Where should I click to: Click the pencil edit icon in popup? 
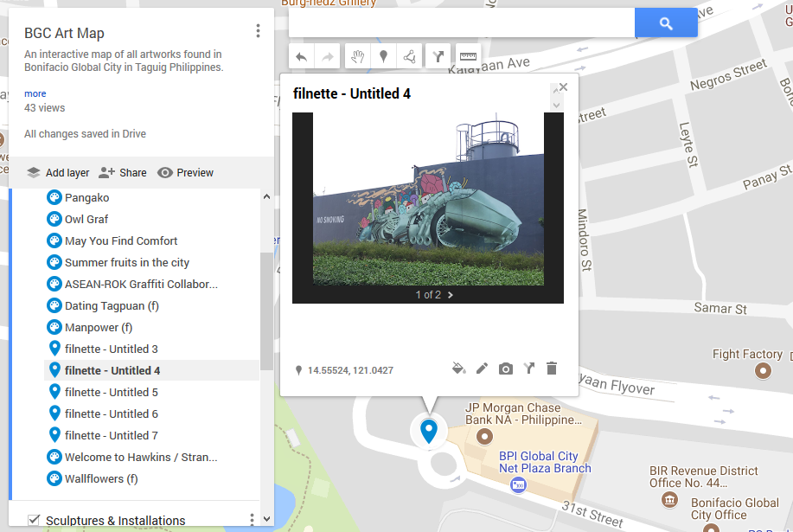click(x=482, y=369)
